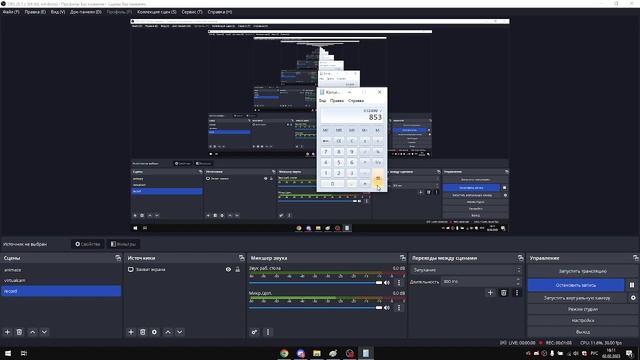Decrease the Длительность transition value
Screen dimensions: 640x360
(x=518, y=284)
